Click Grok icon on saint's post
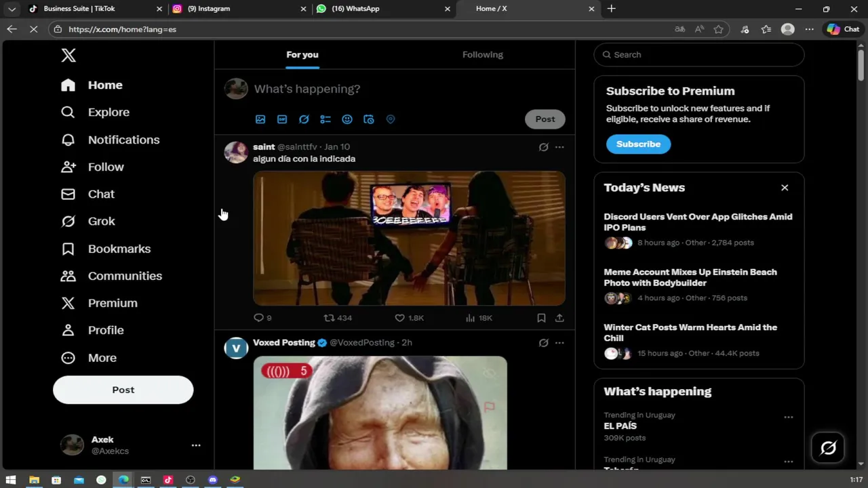 pos(543,147)
